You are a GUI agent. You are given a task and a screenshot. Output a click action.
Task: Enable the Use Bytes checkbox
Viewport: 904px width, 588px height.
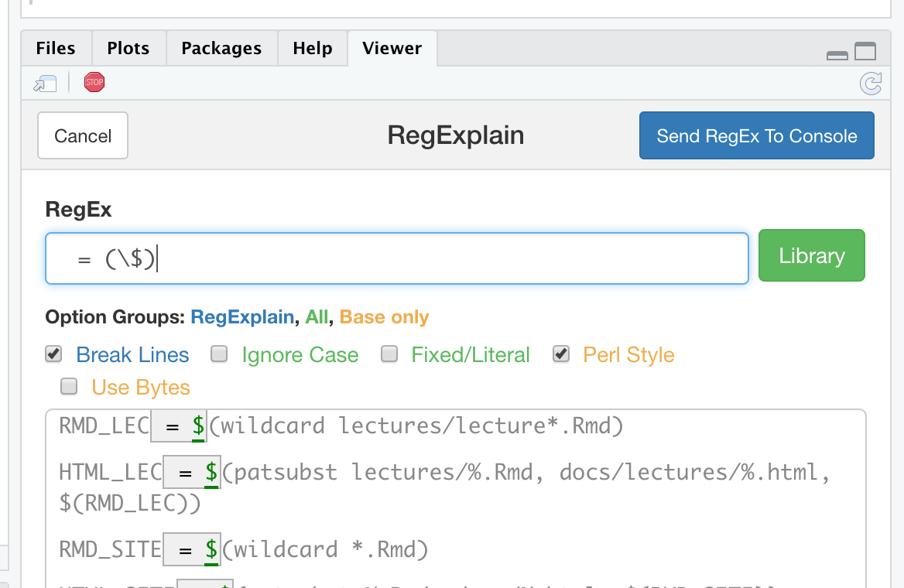(70, 386)
